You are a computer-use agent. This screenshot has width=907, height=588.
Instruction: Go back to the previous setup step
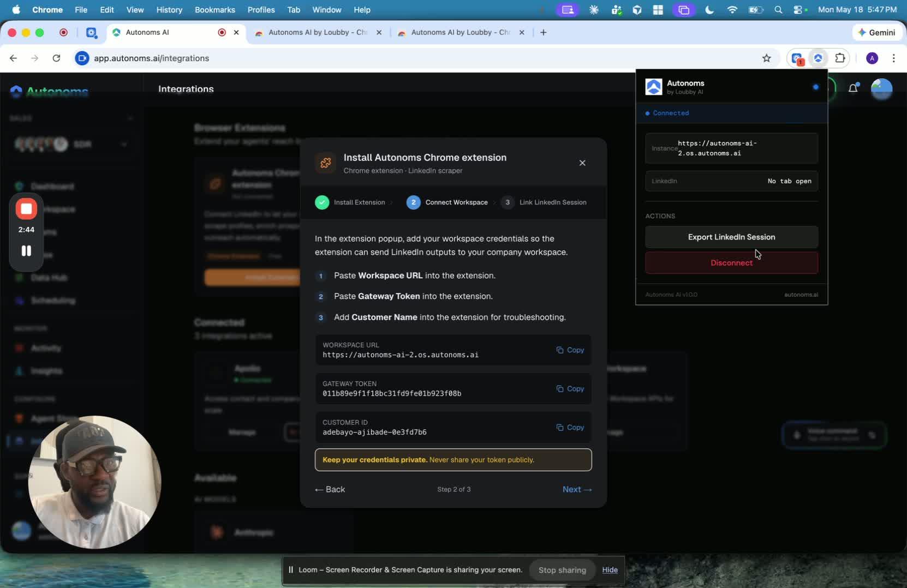(330, 489)
